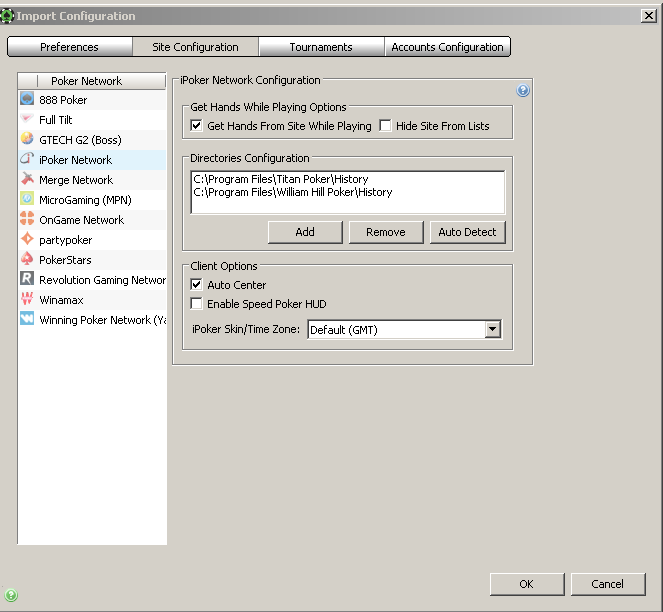Click the GTECH G2 (Boss) icon
The height and width of the screenshot is (612, 663).
point(27,139)
